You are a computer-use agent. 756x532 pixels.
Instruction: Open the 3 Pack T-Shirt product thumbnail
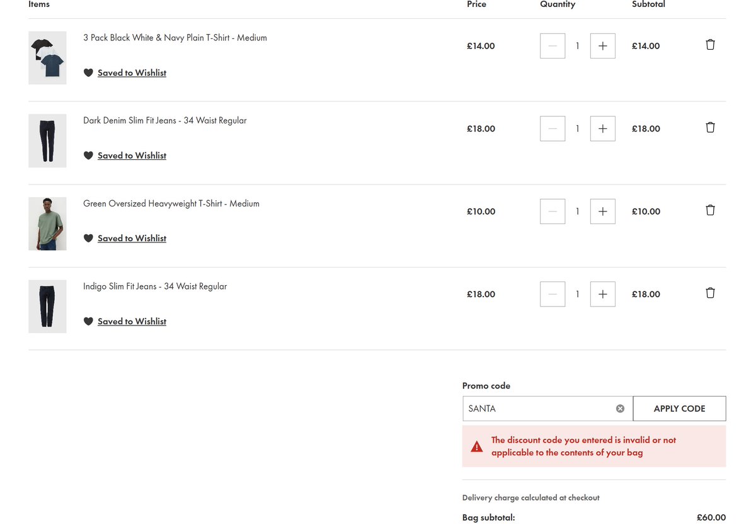[47, 58]
